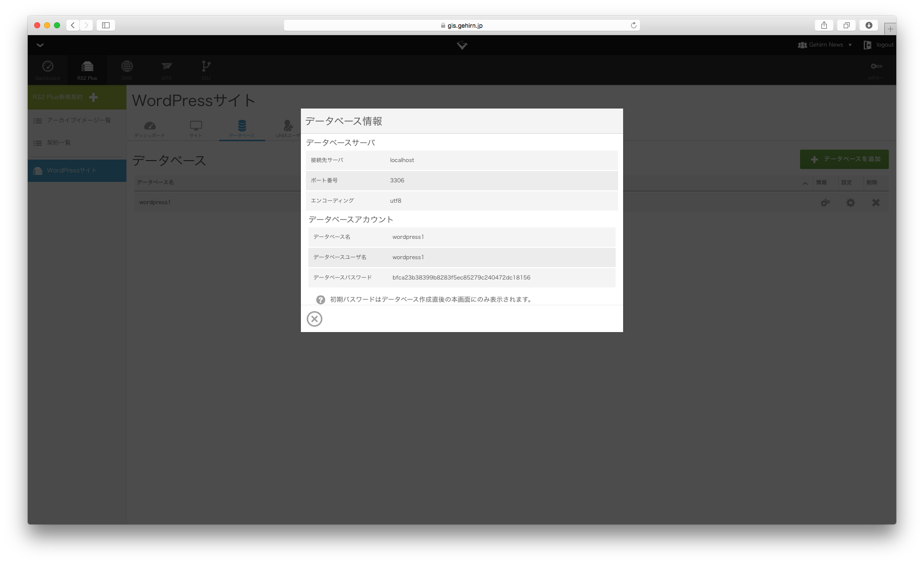Viewport: 924px width, 564px height.
Task: Click the Gehirn logo in header
Action: coord(462,45)
